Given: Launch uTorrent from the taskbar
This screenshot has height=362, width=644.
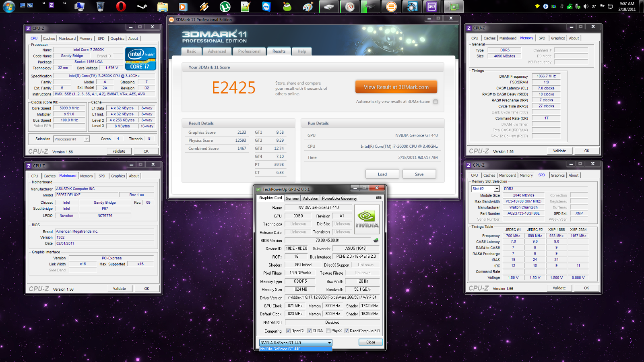Looking at the screenshot, I should click(x=225, y=6).
